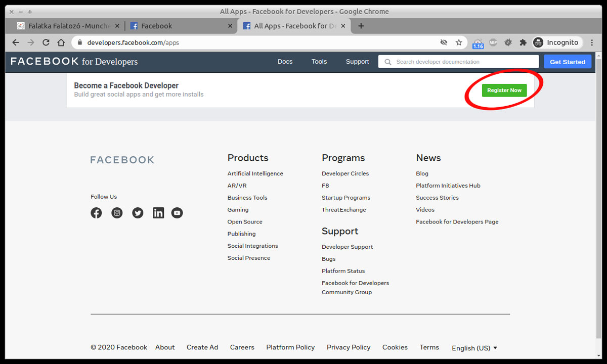Go to browser home page icon
This screenshot has height=364, width=607.
(61, 42)
